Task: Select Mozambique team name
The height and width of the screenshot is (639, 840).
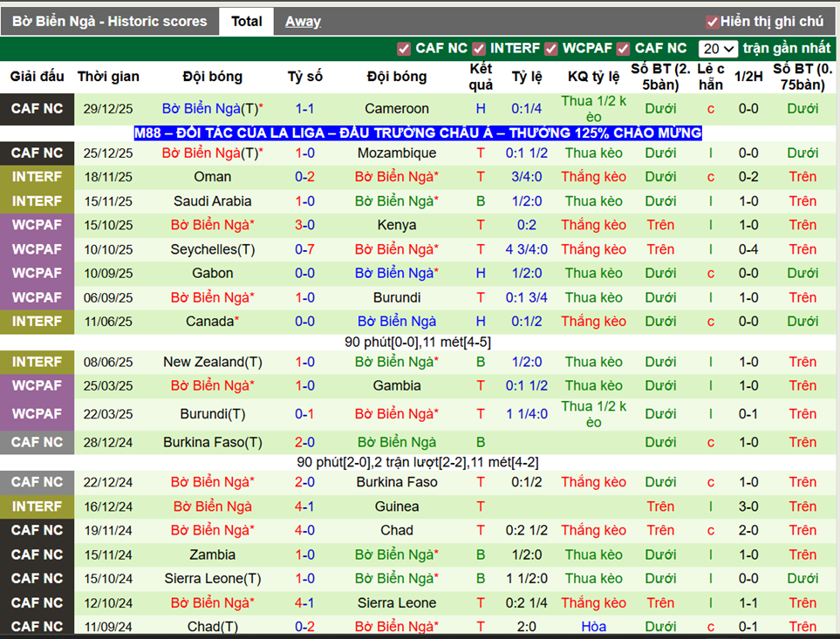Action: (x=396, y=153)
